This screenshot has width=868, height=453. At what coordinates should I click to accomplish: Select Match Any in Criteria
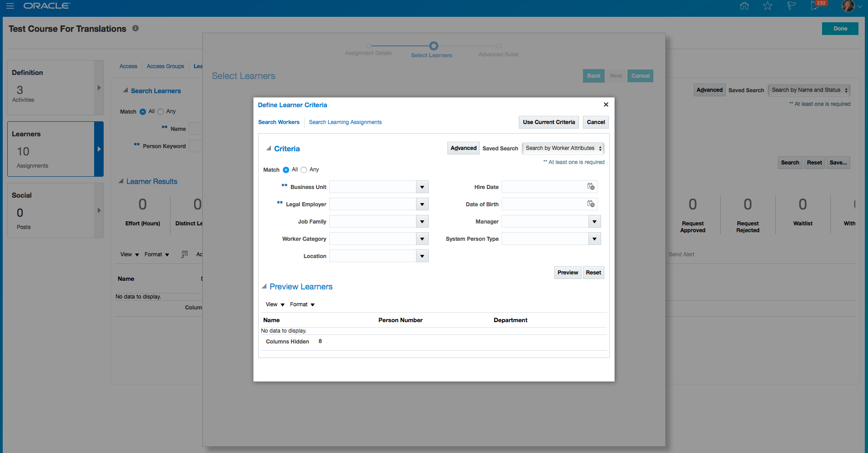click(304, 170)
